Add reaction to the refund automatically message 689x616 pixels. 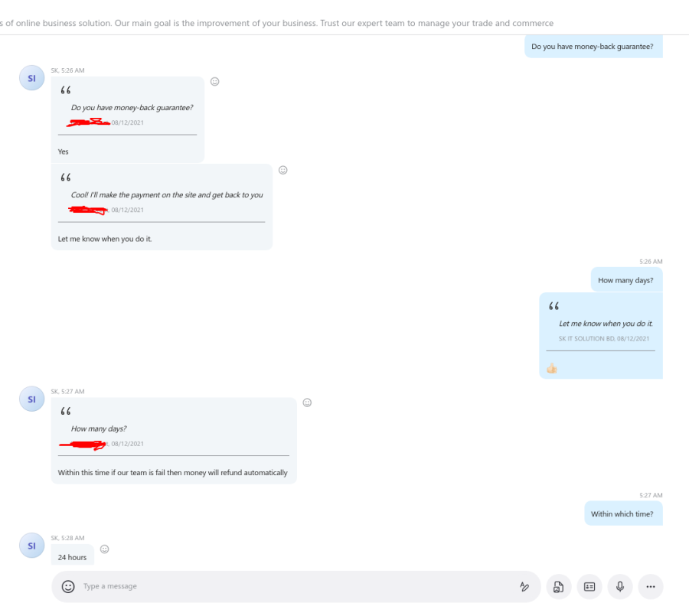click(307, 403)
